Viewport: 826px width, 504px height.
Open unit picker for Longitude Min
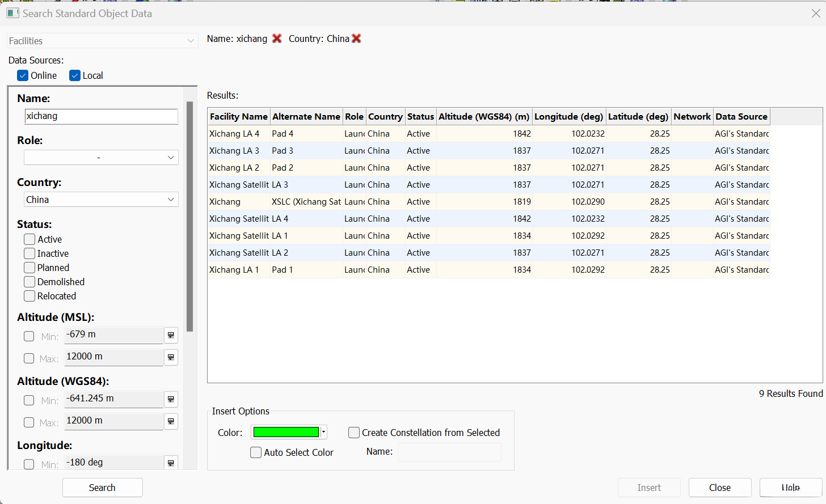(171, 463)
